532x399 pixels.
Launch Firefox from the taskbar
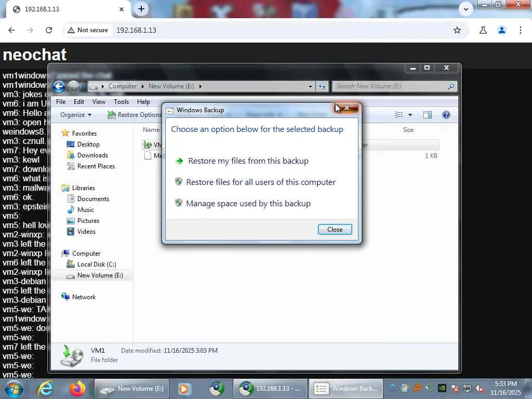[x=77, y=389]
